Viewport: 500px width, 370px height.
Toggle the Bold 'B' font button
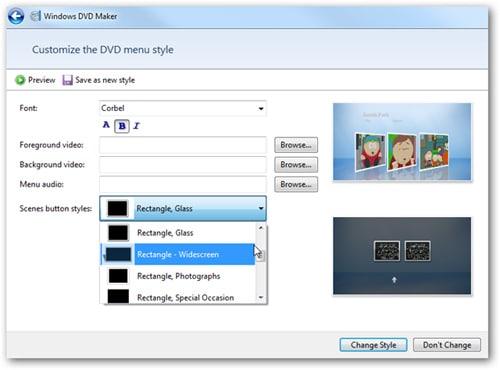tap(122, 126)
